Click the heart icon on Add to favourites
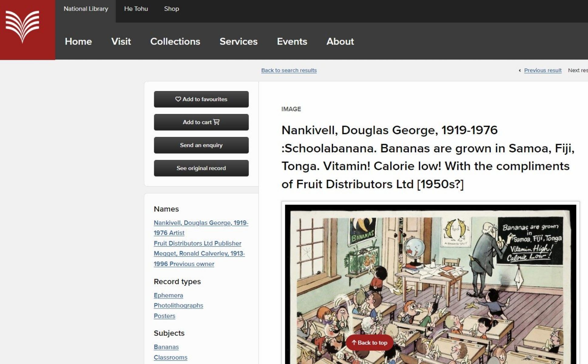The image size is (588, 364). [x=178, y=99]
